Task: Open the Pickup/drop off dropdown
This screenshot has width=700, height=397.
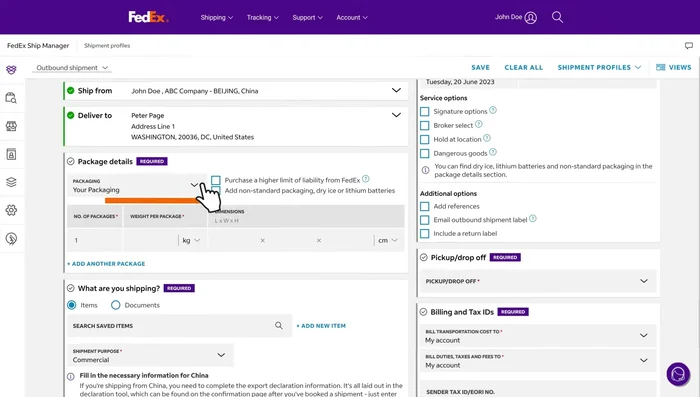Action: (x=538, y=281)
